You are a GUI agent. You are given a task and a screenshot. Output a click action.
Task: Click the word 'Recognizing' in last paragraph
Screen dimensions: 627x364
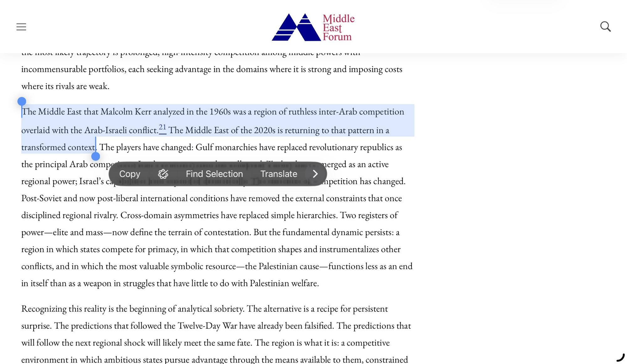[44, 309]
